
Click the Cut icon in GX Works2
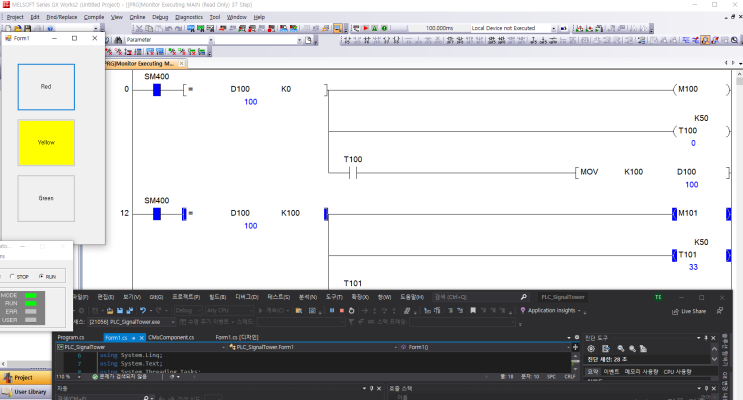139,28
